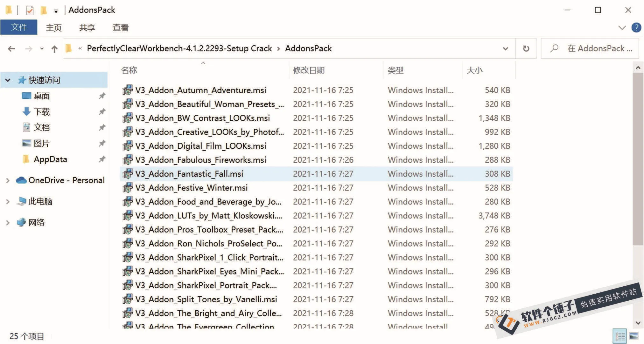
Task: Expand the ribbon with the chevron
Action: coord(622,28)
